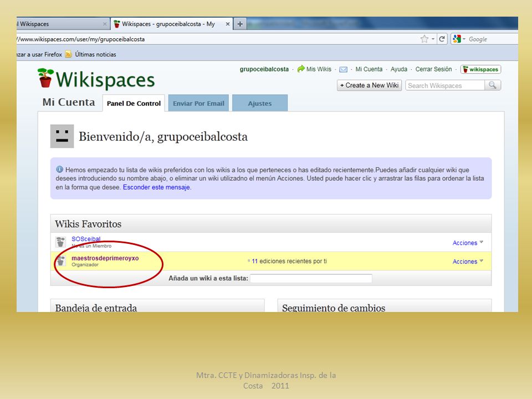Viewport: 532px width, 399px height.
Task: Click the Añada un wiki input field
Action: click(x=311, y=278)
